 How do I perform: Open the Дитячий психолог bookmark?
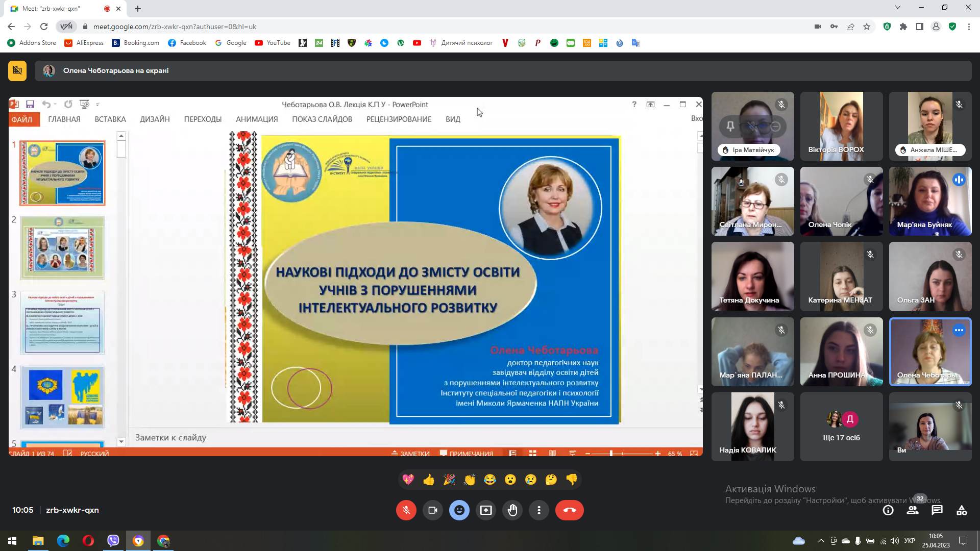(461, 43)
